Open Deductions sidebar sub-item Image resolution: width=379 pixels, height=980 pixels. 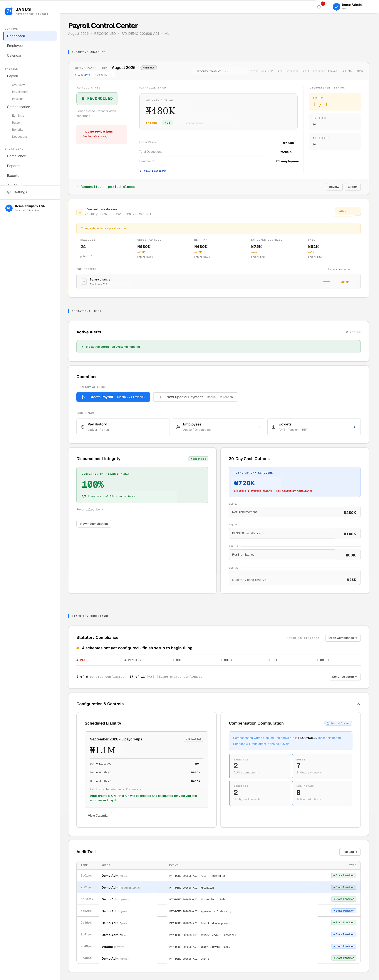(19, 137)
